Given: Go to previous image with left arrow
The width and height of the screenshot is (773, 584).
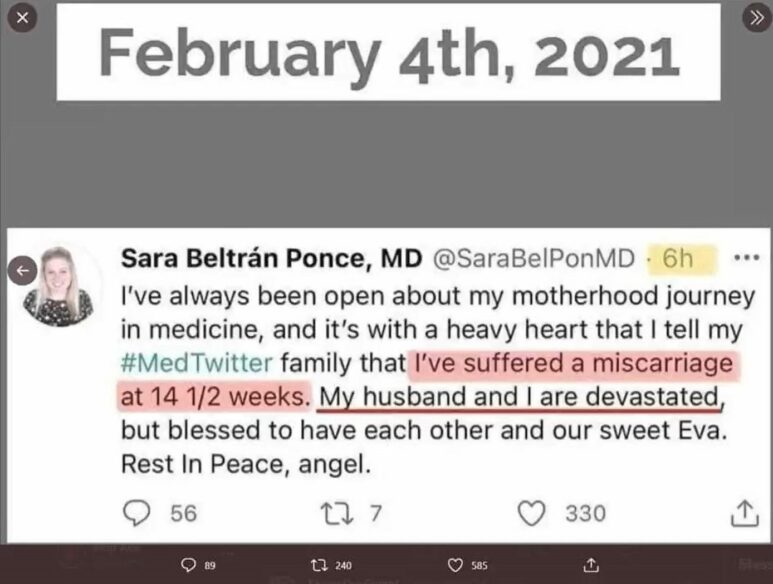Looking at the screenshot, I should 23,269.
